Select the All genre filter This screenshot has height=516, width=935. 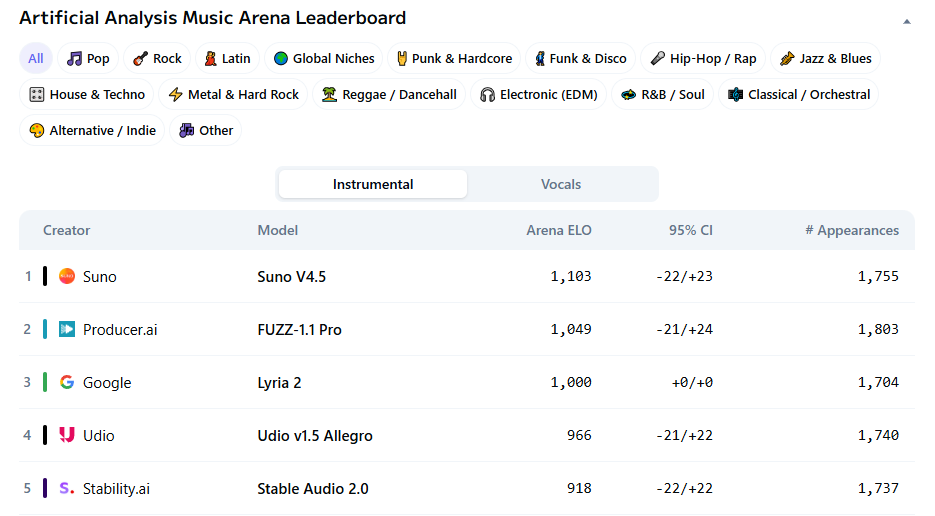pos(36,59)
